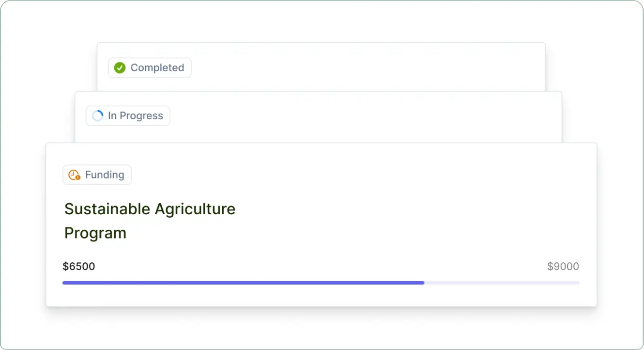
Task: Click the $6500 raised amount
Action: click(x=79, y=266)
